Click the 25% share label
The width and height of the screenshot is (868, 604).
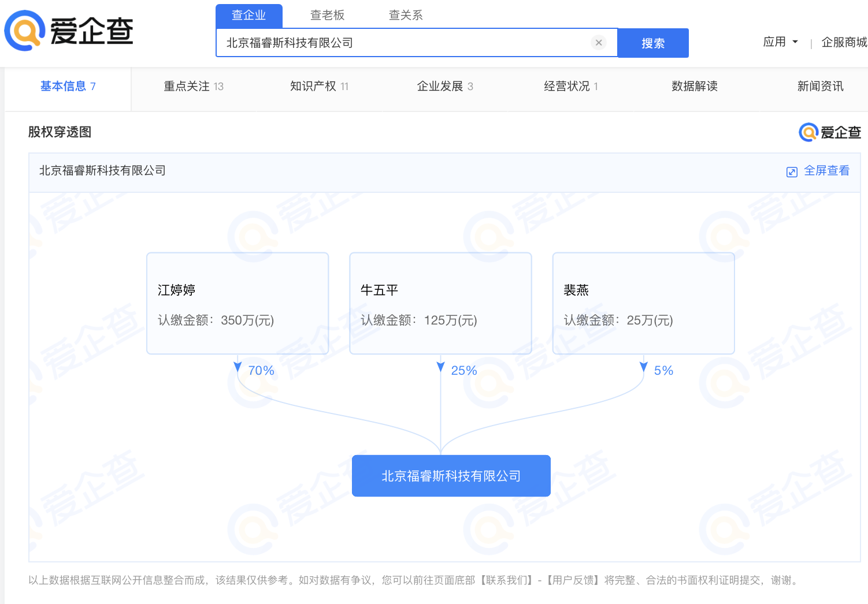[464, 371]
